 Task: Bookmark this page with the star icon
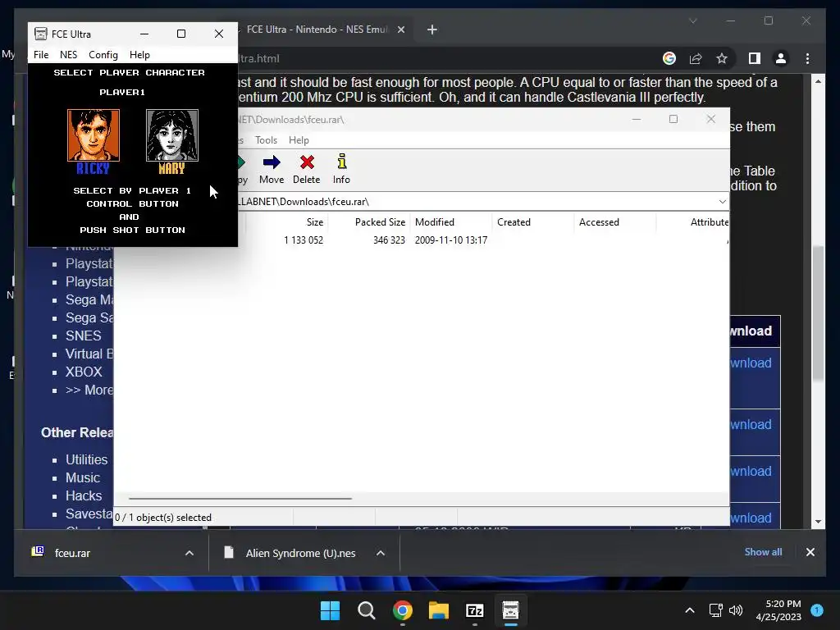pyautogui.click(x=722, y=58)
